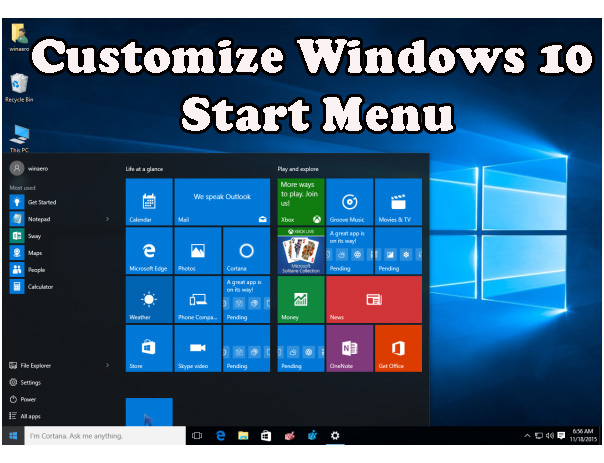This screenshot has width=604, height=463.
Task: Open network icon in system tray
Action: coord(539,436)
